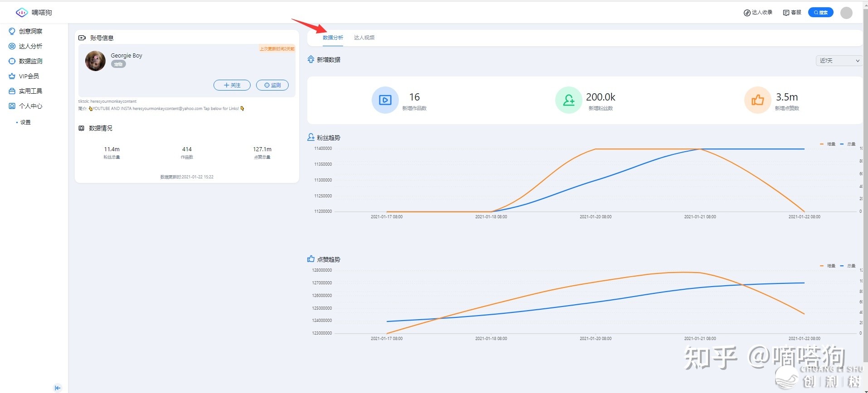
Task: Select the 数据分析 tab
Action: [x=333, y=38]
